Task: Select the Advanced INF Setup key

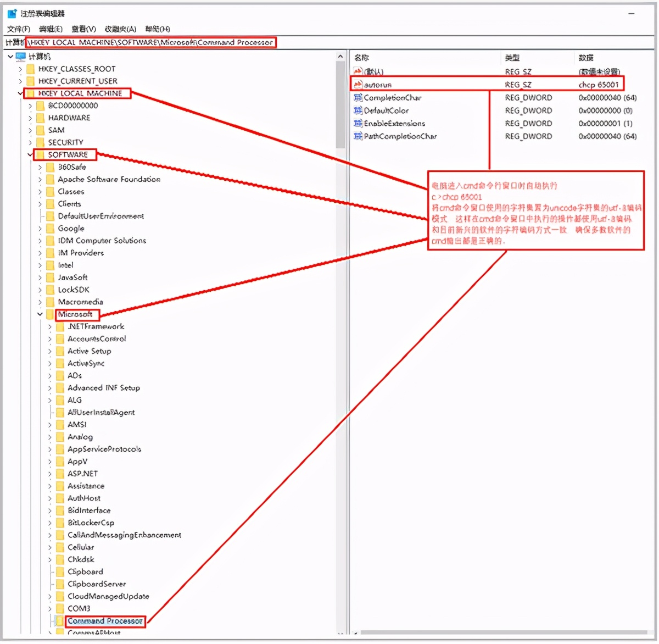Action: click(x=104, y=388)
